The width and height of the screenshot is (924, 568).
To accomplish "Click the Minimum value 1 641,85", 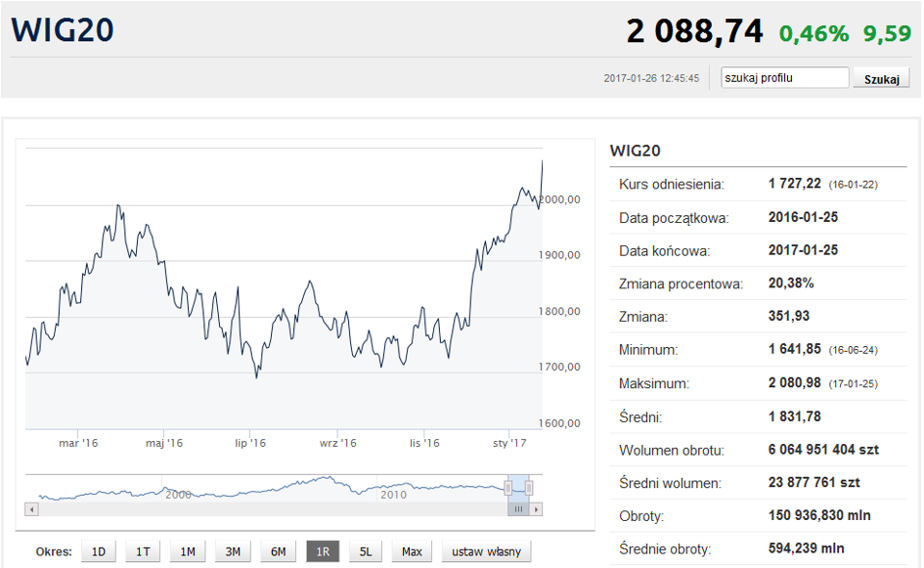I will (794, 349).
